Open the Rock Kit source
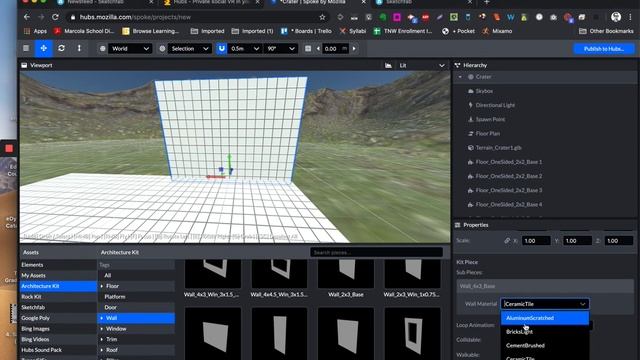This screenshot has width=640, height=360. coord(58,297)
